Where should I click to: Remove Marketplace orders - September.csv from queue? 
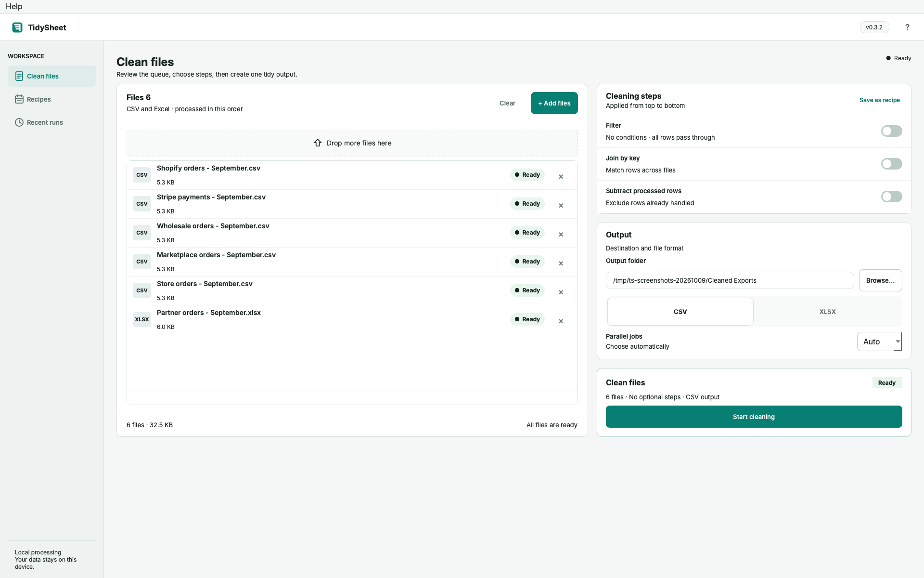(x=561, y=263)
